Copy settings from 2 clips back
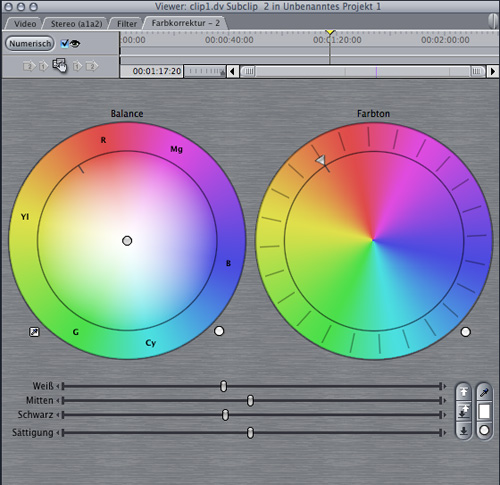 tap(28, 66)
